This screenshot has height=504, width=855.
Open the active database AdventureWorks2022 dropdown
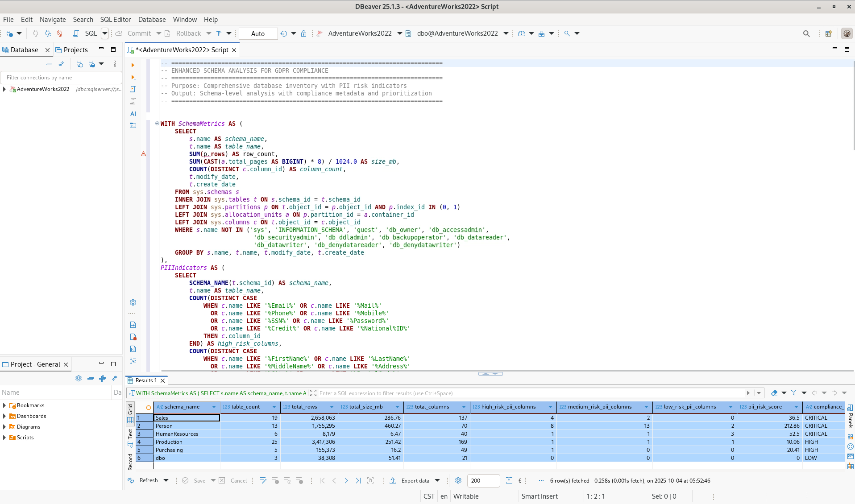(399, 33)
